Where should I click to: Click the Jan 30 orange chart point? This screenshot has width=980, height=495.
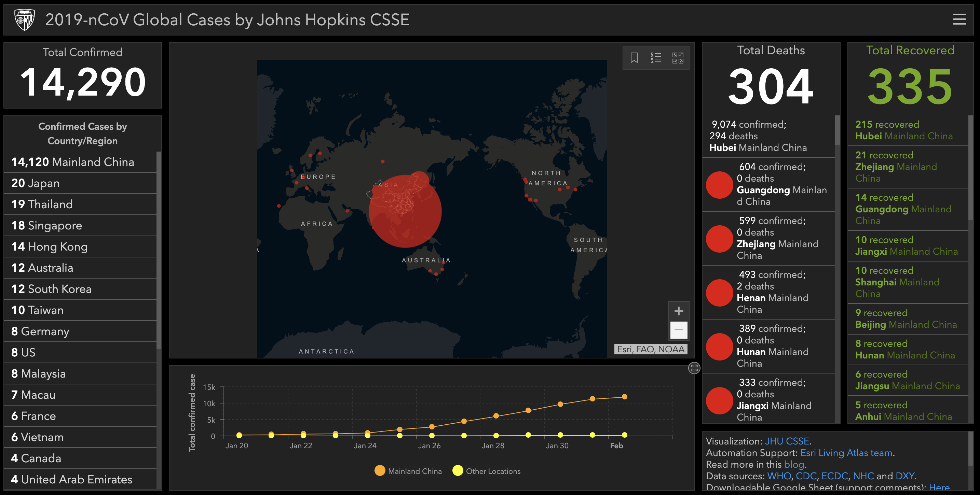560,404
